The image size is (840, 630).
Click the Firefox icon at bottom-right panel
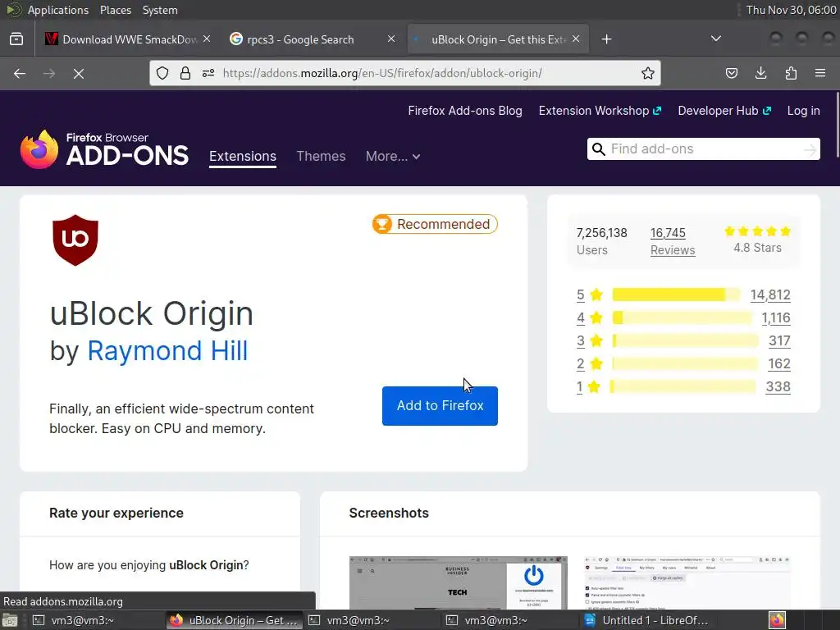[777, 620]
